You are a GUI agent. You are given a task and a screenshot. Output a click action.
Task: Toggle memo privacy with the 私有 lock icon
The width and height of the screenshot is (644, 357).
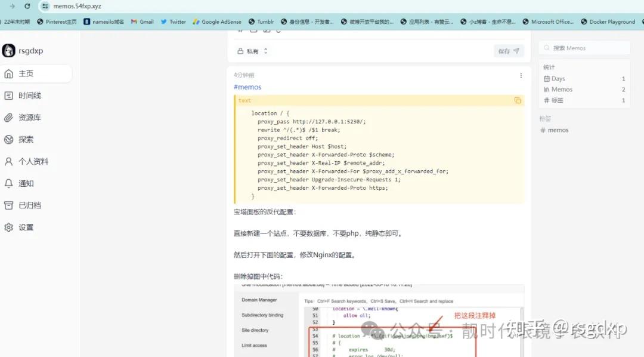241,51
